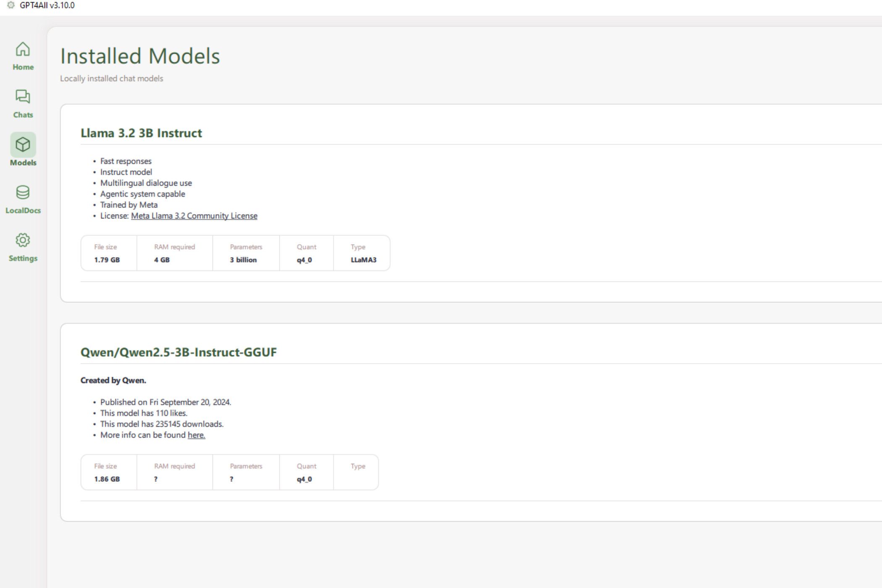Click the GPT4All v3.10.0 window title
Image resolution: width=882 pixels, height=588 pixels.
pos(47,5)
